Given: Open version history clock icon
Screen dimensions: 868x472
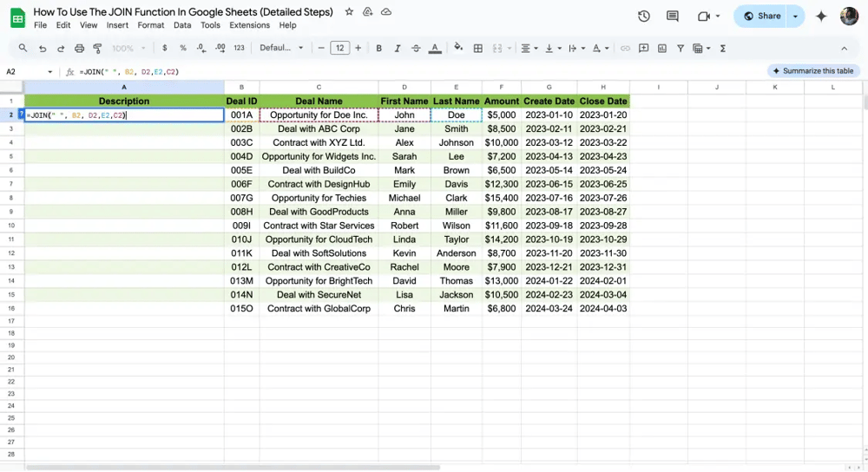Looking at the screenshot, I should tap(643, 16).
